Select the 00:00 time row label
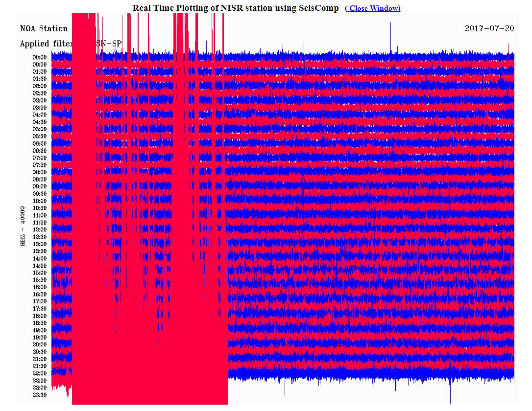The width and height of the screenshot is (532, 411). tap(40, 57)
